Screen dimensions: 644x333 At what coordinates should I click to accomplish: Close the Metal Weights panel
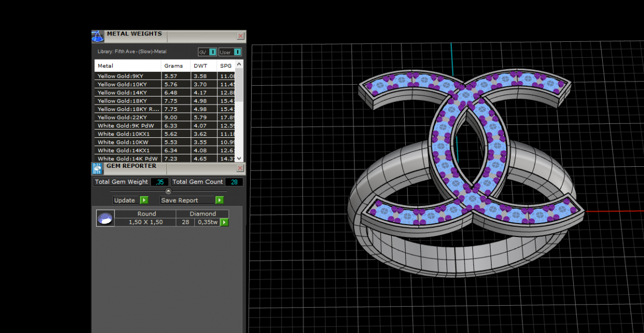coord(240,36)
